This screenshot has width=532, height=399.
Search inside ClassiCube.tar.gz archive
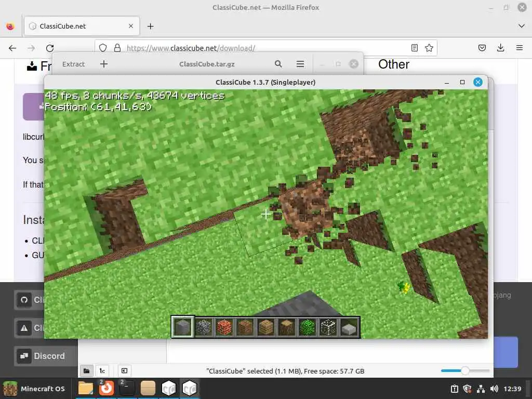278,64
